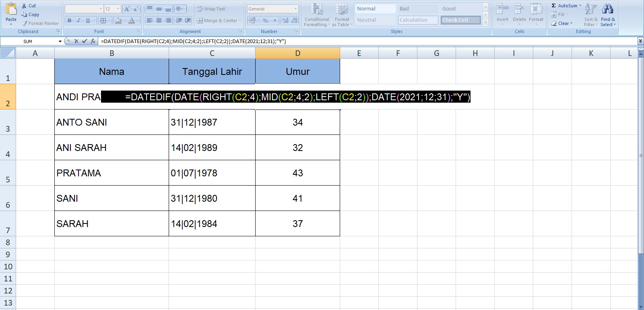Open the text Orientation options
The image size is (644, 310).
(x=180, y=9)
